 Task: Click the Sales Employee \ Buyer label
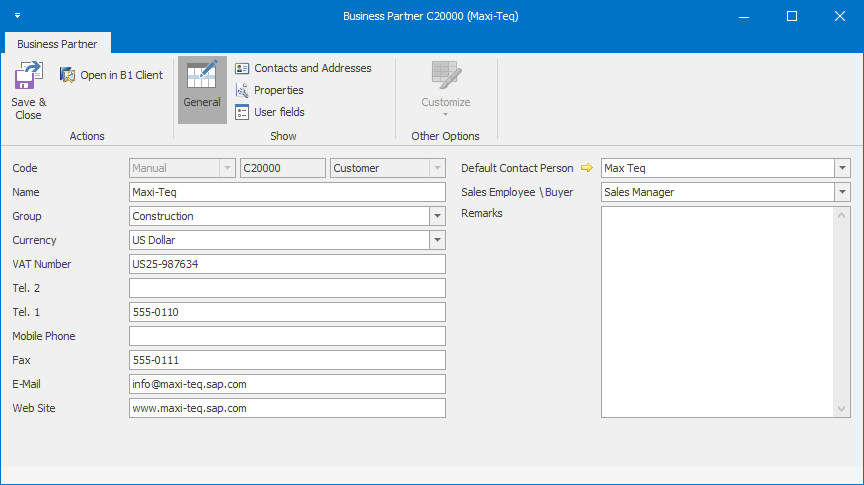517,192
